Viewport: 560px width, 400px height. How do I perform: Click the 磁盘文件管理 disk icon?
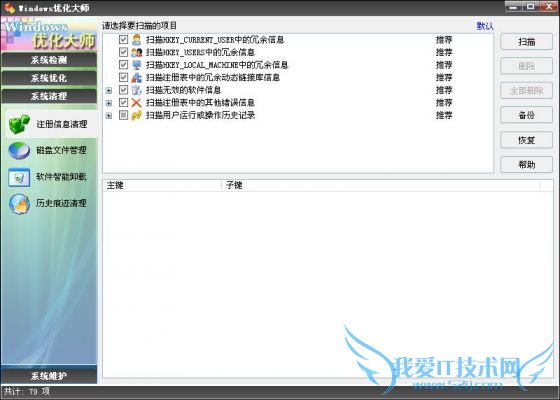(19, 150)
